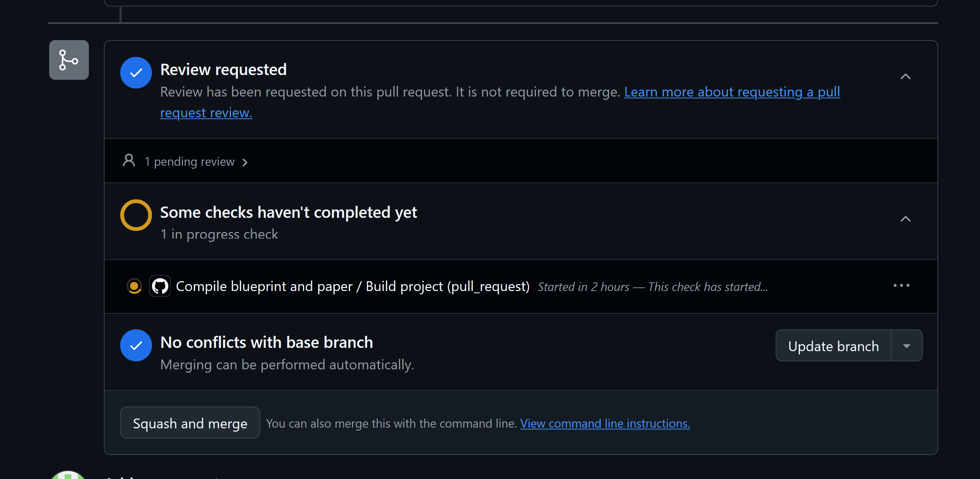
Task: Click the user avatar at bottom left
Action: (68, 476)
